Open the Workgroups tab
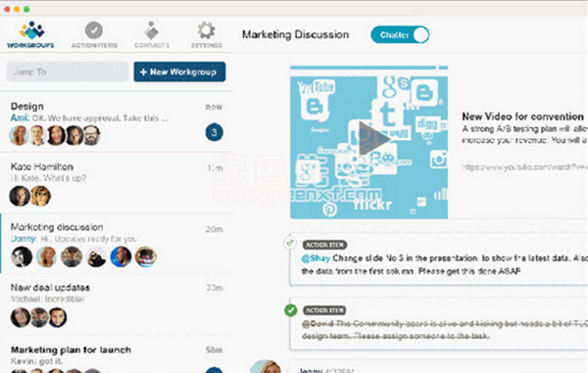This screenshot has height=373, width=588. point(30,35)
